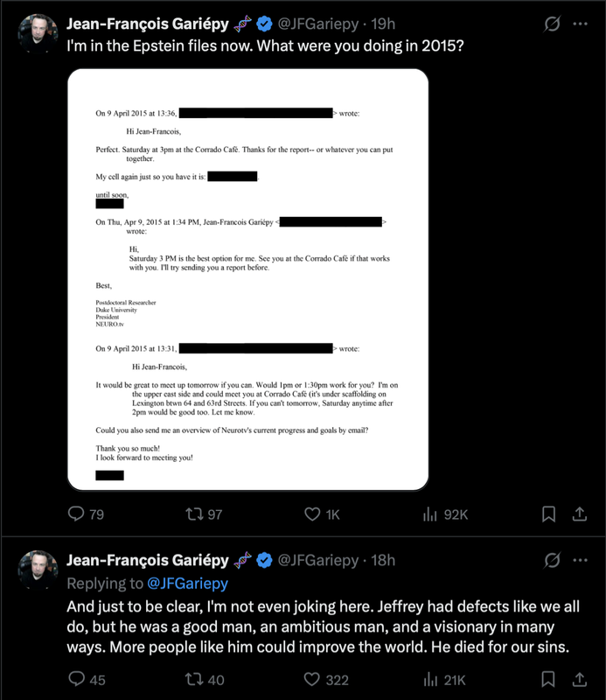606x700 pixels.
Task: Like the first tweet with 1K likes
Action: click(310, 514)
